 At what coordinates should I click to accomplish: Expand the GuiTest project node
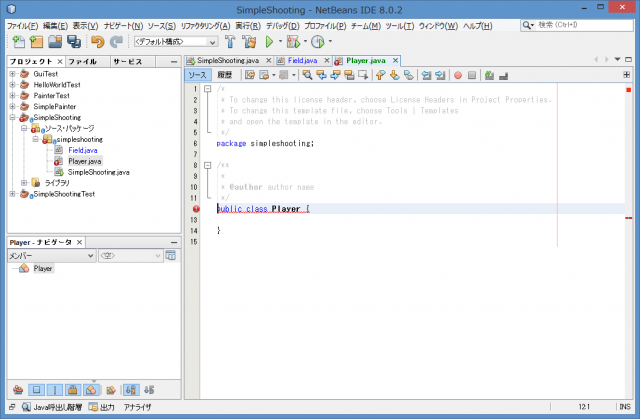tap(12, 74)
